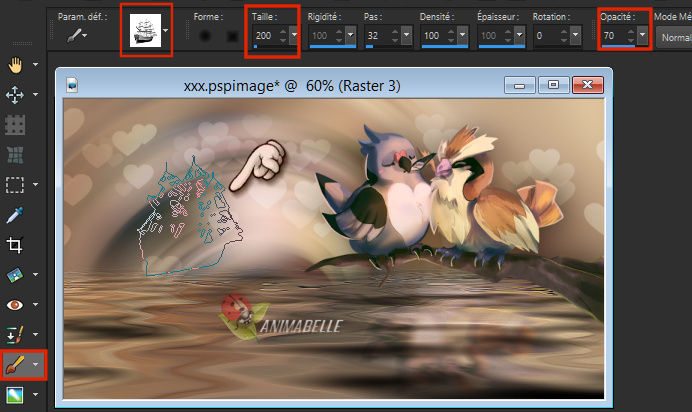Screen dimensions: 692x412
Task: Open the Densité slider dropdown
Action: [x=463, y=34]
